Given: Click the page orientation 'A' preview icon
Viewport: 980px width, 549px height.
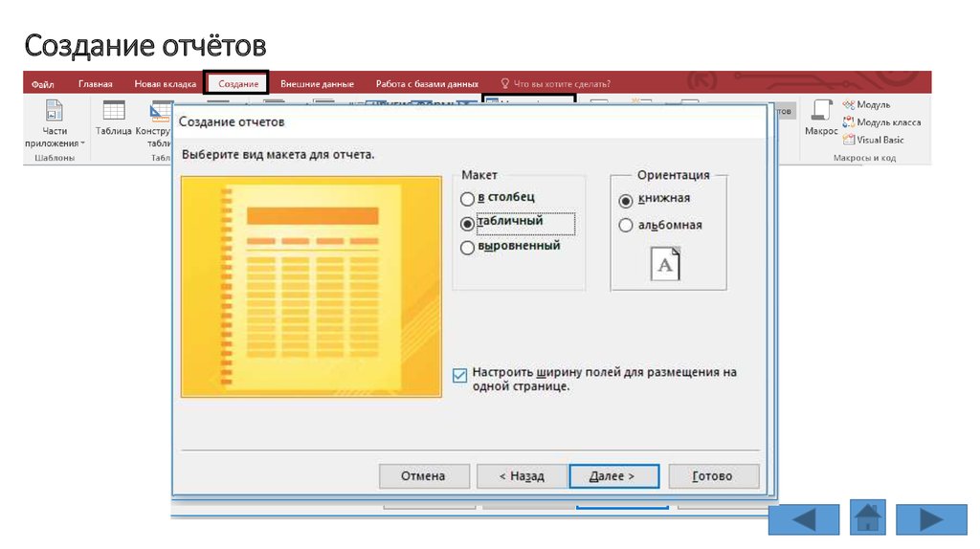Looking at the screenshot, I should tap(665, 264).
